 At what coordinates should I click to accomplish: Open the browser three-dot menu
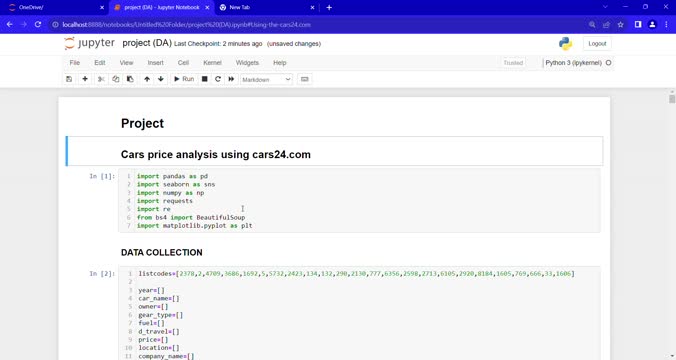pyautogui.click(x=667, y=25)
